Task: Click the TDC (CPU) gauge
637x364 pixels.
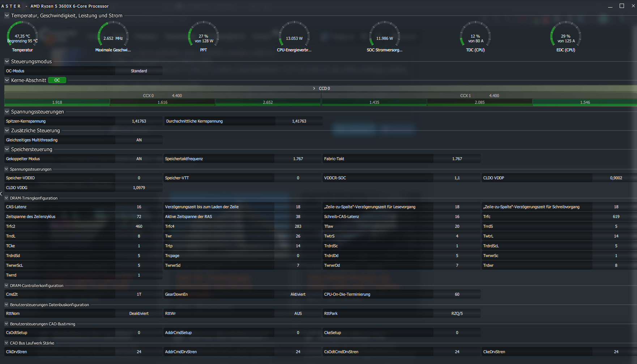Action: click(475, 37)
